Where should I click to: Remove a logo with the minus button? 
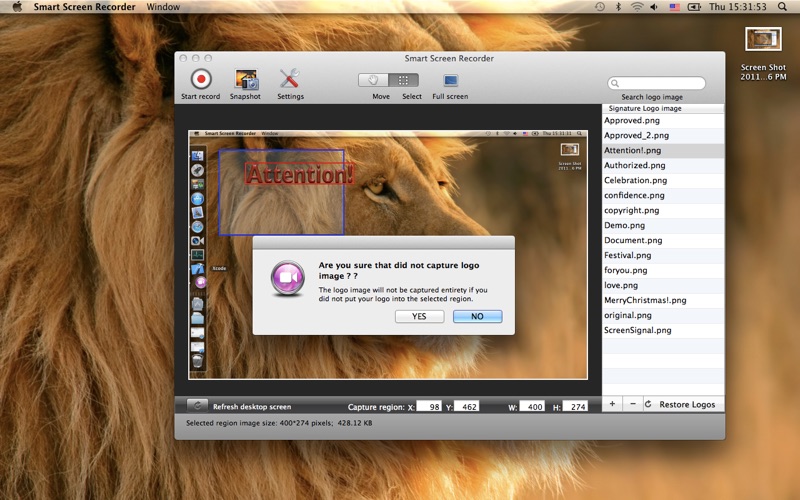(632, 404)
